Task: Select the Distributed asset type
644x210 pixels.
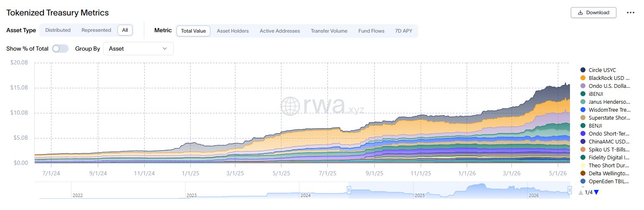Action: (x=58, y=31)
